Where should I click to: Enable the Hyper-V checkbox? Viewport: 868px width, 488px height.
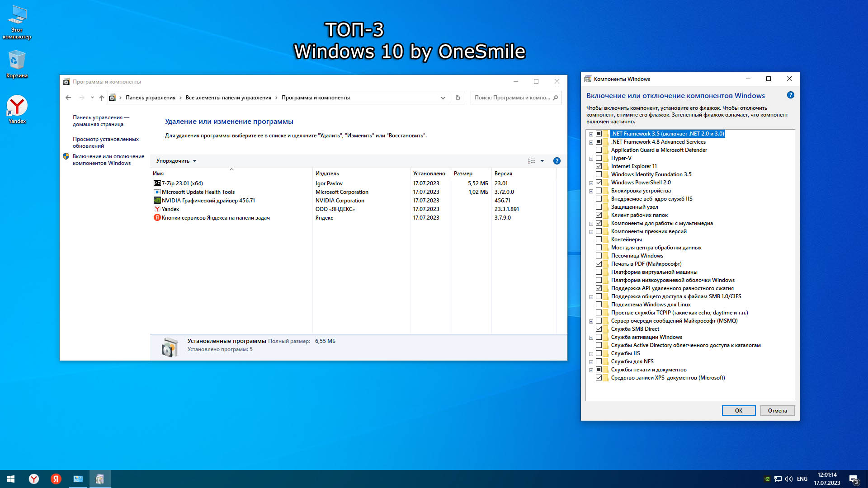pos(599,158)
